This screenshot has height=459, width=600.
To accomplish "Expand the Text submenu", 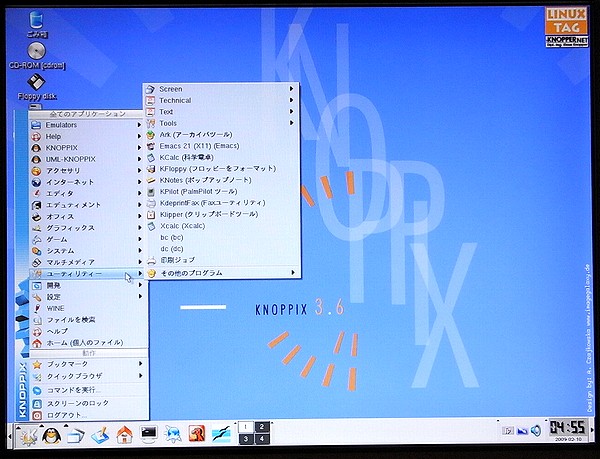I will (x=221, y=112).
